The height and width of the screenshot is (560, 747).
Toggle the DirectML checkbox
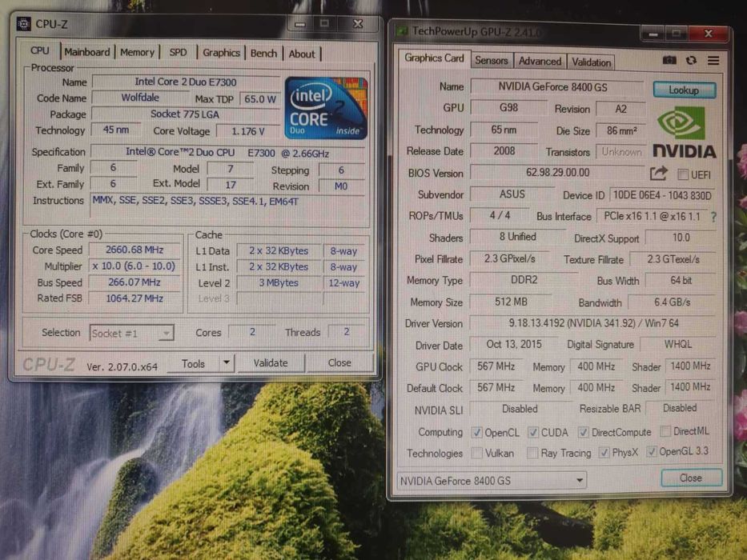[x=665, y=431]
